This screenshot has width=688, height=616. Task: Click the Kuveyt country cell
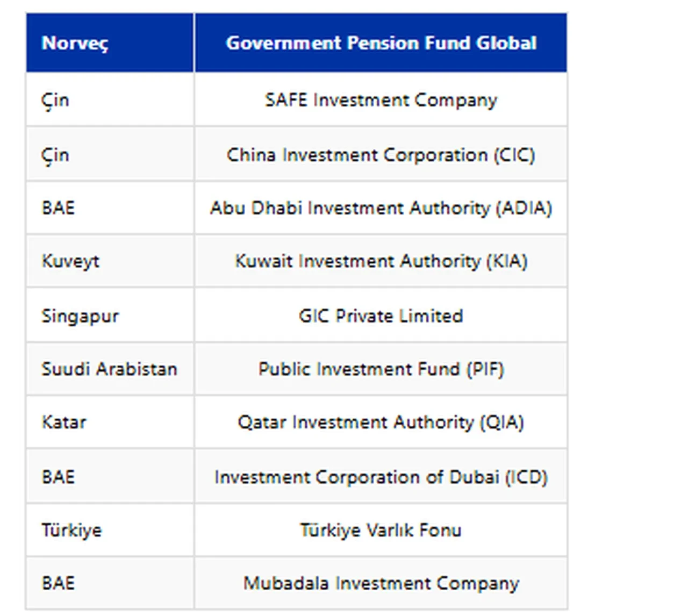(70, 261)
